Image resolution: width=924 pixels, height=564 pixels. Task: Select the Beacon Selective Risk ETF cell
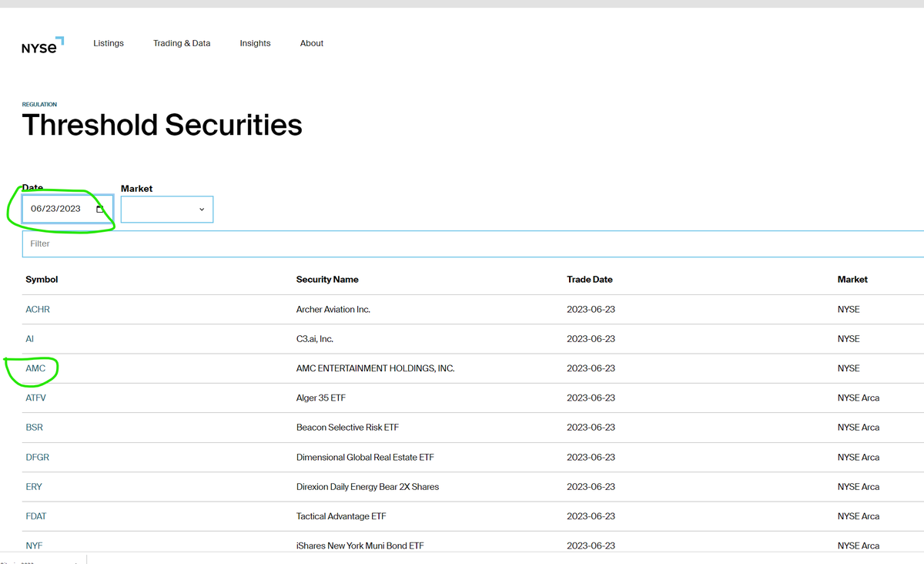click(x=347, y=427)
